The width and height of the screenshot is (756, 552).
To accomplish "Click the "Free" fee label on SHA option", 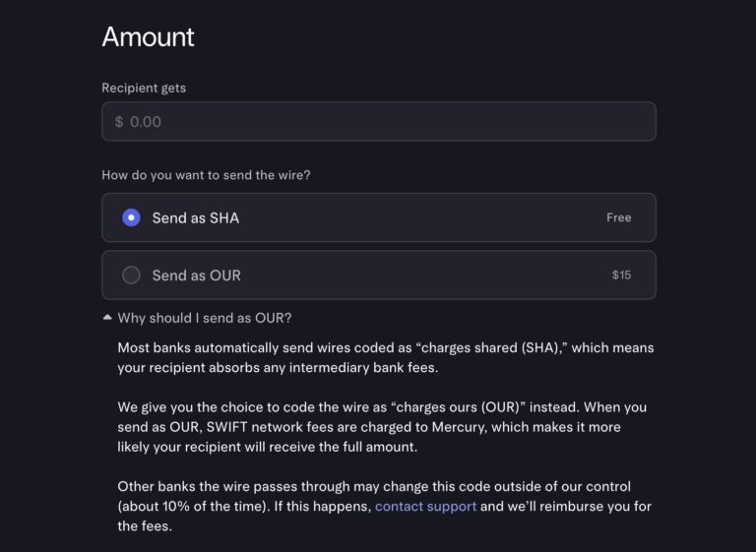I will pyautogui.click(x=618, y=217).
